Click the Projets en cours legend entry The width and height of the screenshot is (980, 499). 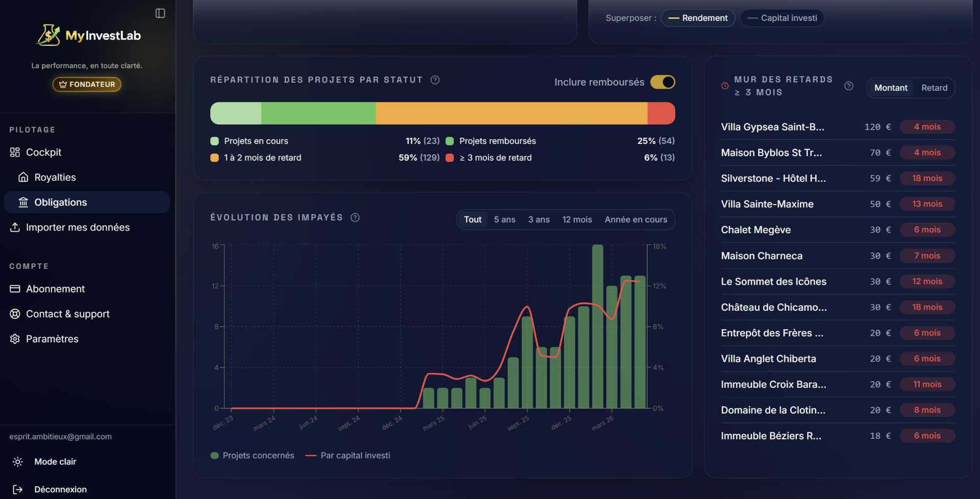click(x=325, y=141)
